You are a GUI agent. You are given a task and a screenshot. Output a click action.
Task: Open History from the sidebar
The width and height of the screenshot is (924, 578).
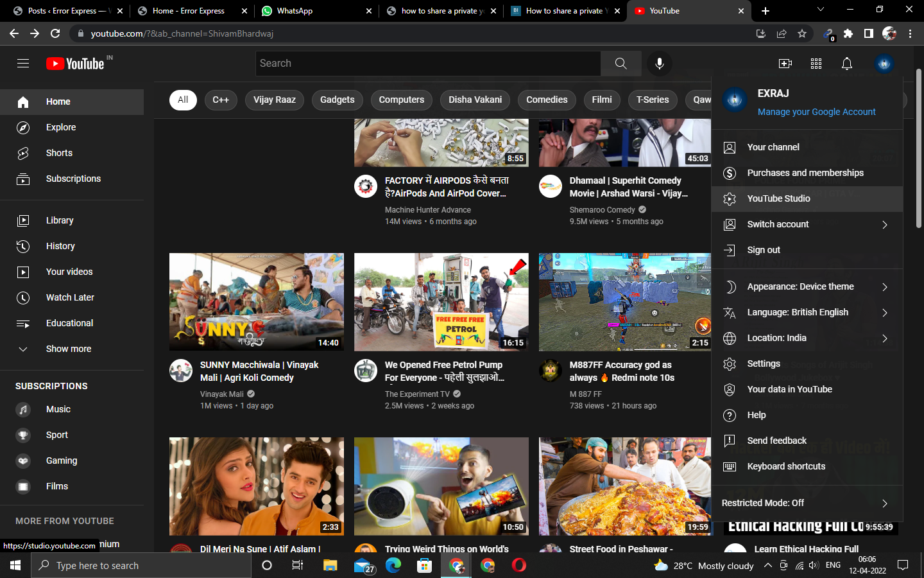(x=60, y=246)
